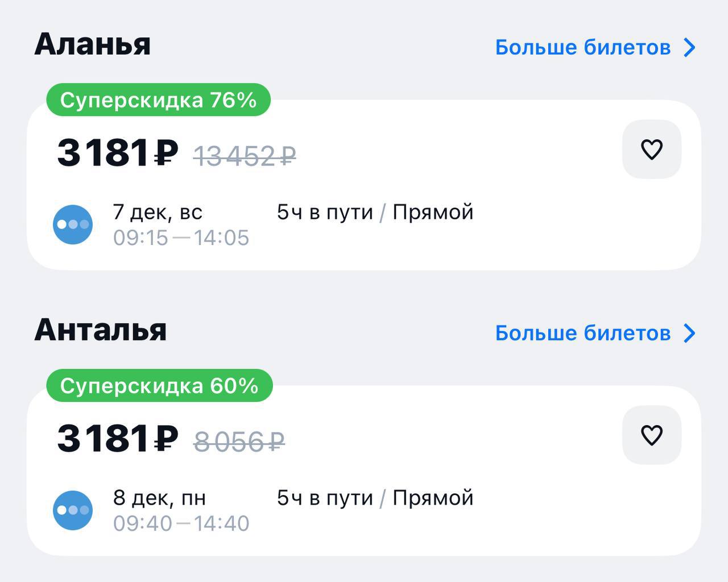Open the "Больше билетов" link for Анталья
The height and width of the screenshot is (582, 728).
pos(582,334)
